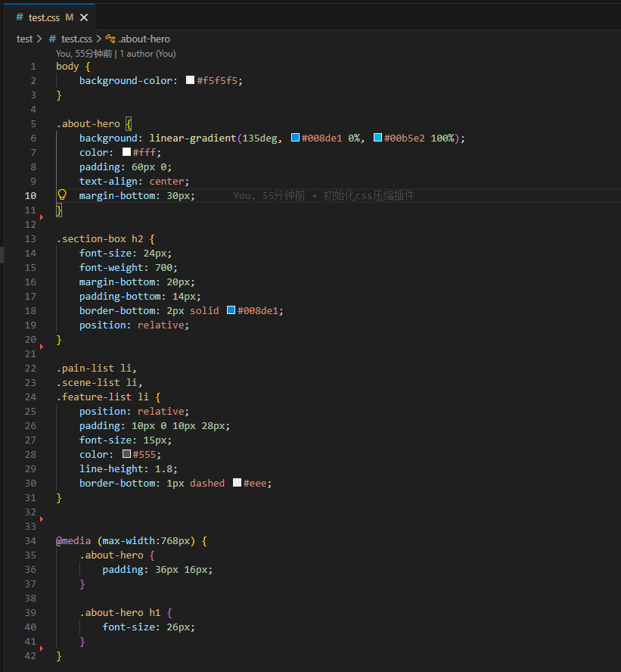This screenshot has width=621, height=672.
Task: Click the red git change marker at line 32
Action: point(42,519)
